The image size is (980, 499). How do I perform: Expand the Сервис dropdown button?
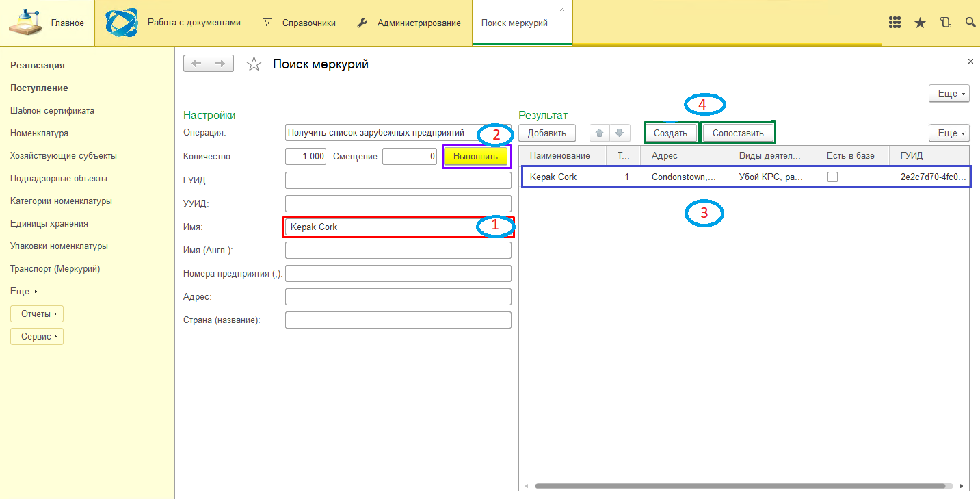(x=37, y=337)
